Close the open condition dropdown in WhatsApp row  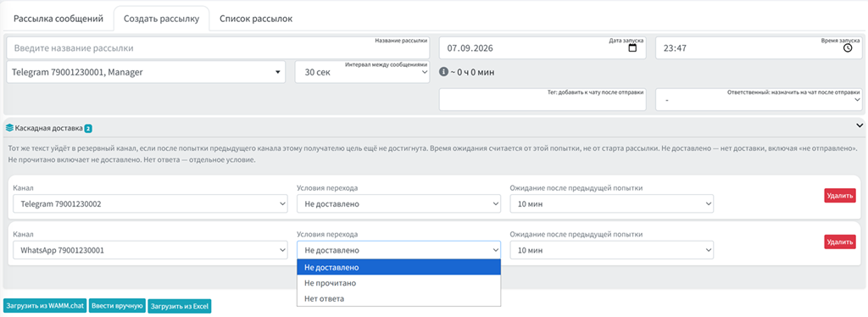(398, 250)
